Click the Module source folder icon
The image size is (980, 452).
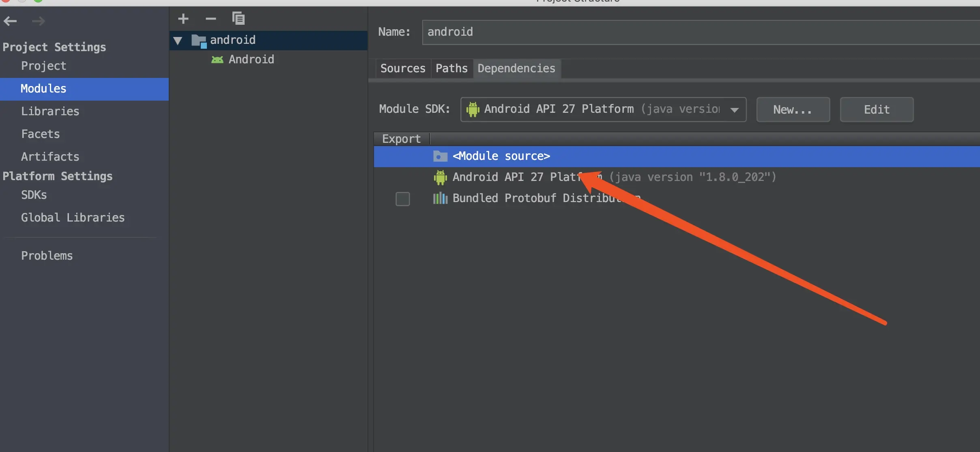tap(440, 156)
